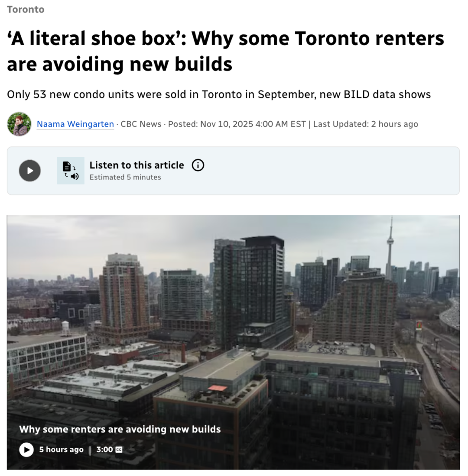Click the video thumbnail of Toronto skyline

(233, 342)
